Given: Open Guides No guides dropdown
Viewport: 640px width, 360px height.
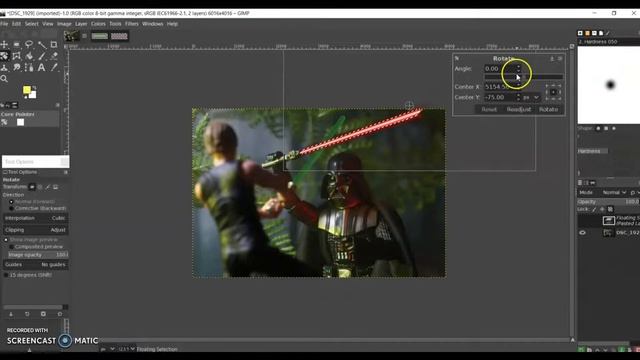Looking at the screenshot, I should coord(36,264).
